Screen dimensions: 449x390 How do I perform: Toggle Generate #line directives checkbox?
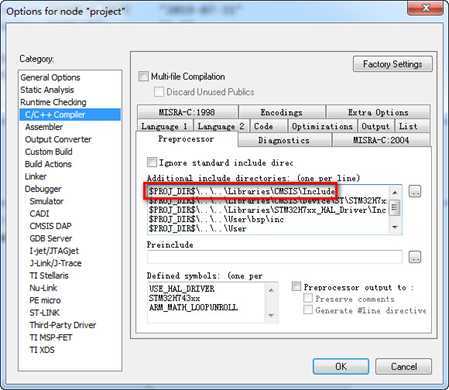coord(308,310)
